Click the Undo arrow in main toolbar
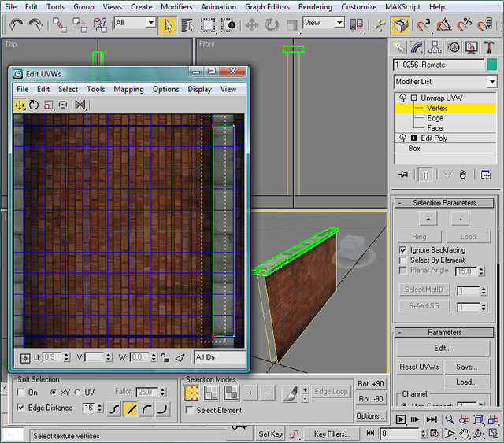 (14, 24)
